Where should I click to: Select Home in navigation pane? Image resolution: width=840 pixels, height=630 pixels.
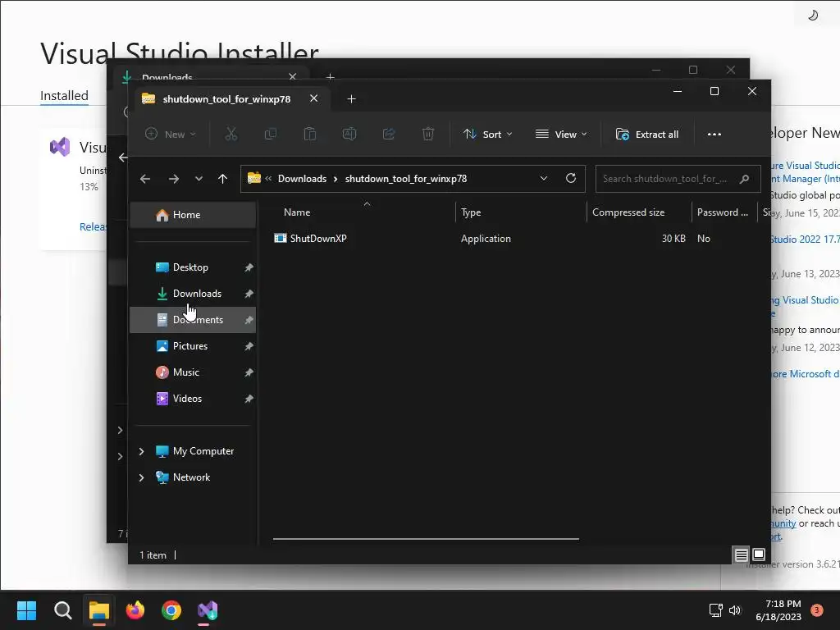click(193, 215)
